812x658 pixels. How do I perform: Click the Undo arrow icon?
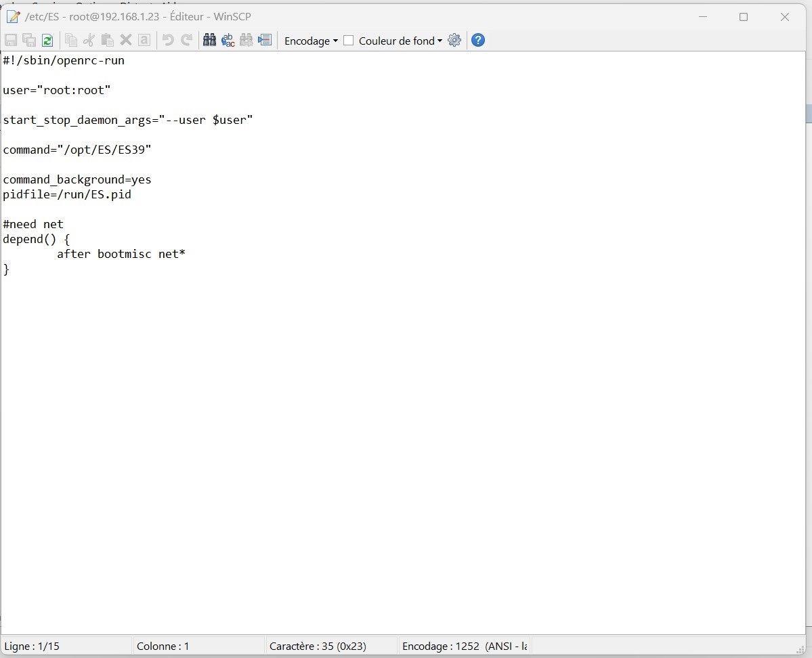pos(168,41)
